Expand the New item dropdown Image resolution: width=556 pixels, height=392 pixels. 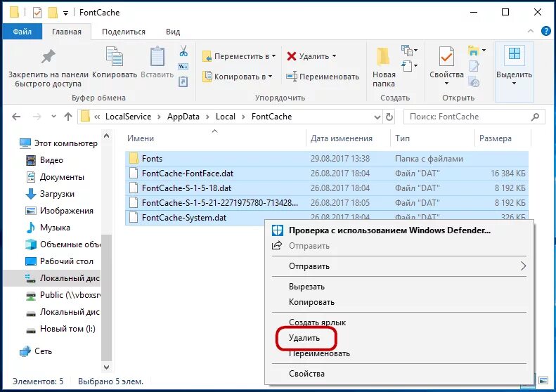416,51
